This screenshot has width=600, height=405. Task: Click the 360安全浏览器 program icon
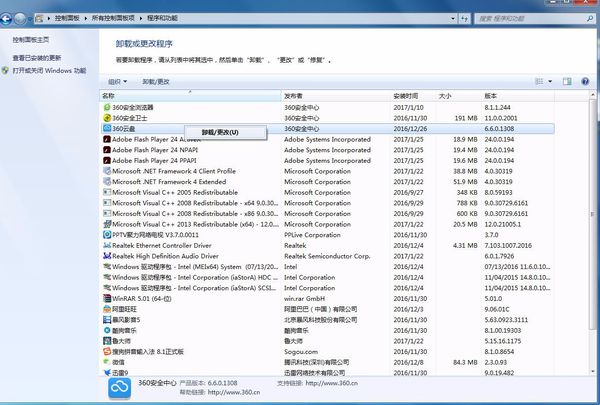tap(107, 108)
